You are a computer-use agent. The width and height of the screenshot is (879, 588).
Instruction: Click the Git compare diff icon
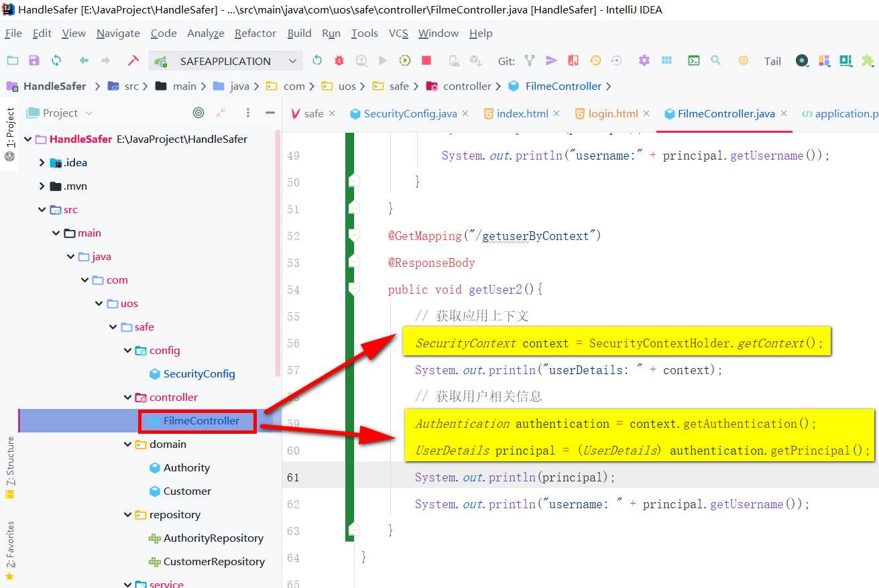coord(573,60)
